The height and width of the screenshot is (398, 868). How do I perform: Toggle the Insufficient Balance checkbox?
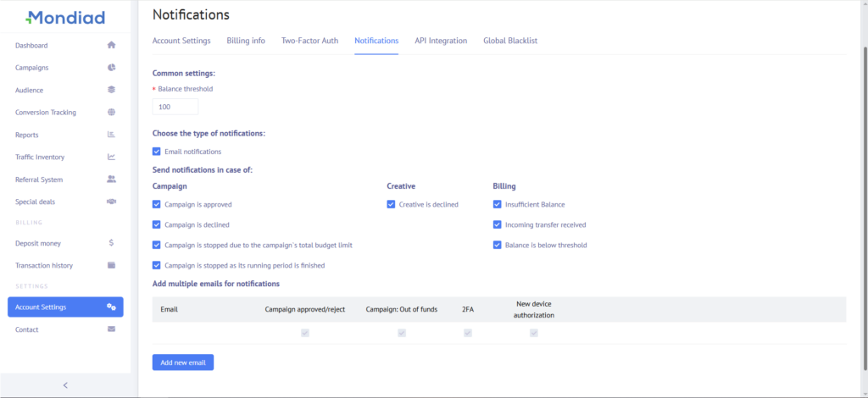[497, 205]
